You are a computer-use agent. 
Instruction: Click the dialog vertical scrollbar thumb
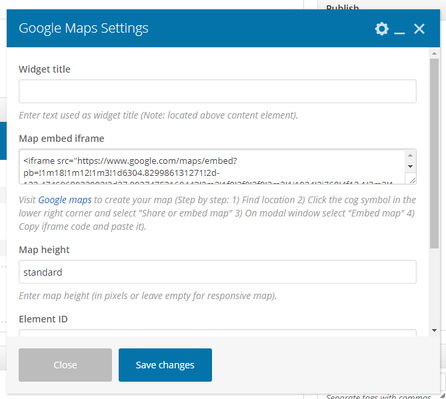(434, 153)
